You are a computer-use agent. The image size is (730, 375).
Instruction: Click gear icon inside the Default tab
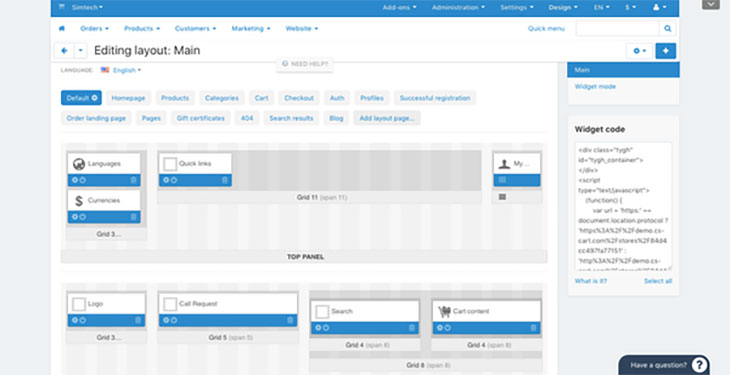pyautogui.click(x=95, y=98)
